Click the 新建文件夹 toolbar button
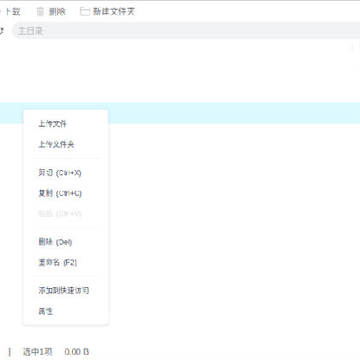Screen dimensions: 360x360 [x=107, y=12]
